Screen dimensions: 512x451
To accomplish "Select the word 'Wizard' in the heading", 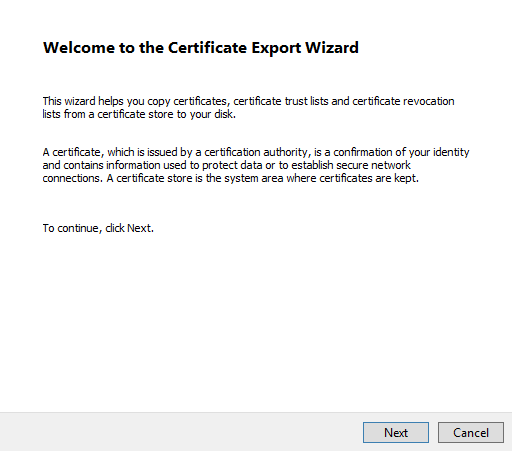I will click(332, 47).
